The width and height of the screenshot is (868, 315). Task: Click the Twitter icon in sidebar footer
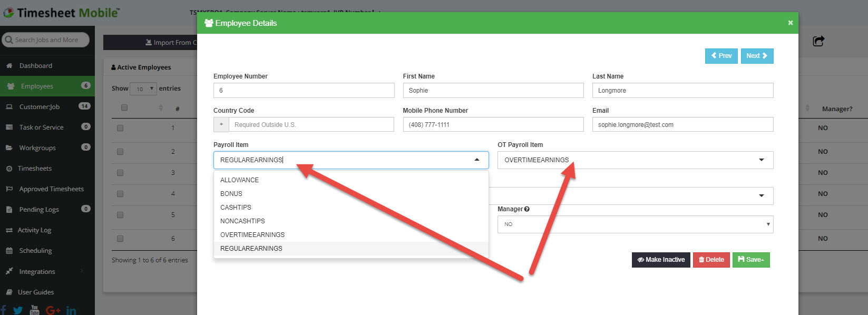(18, 310)
